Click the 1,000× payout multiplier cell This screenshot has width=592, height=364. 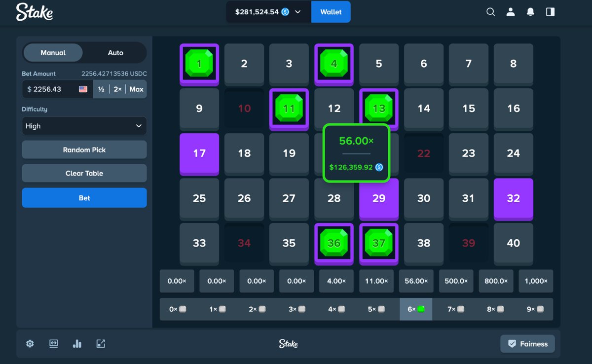[536, 281]
